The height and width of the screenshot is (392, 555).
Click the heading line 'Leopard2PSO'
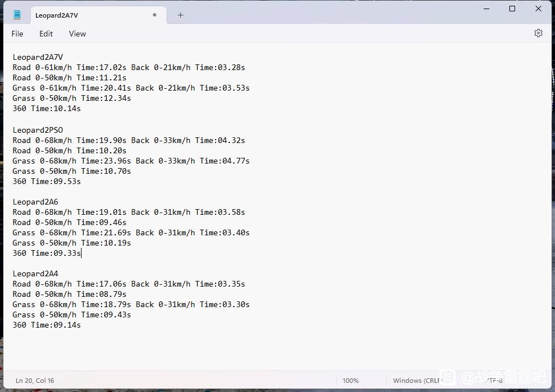coord(38,130)
